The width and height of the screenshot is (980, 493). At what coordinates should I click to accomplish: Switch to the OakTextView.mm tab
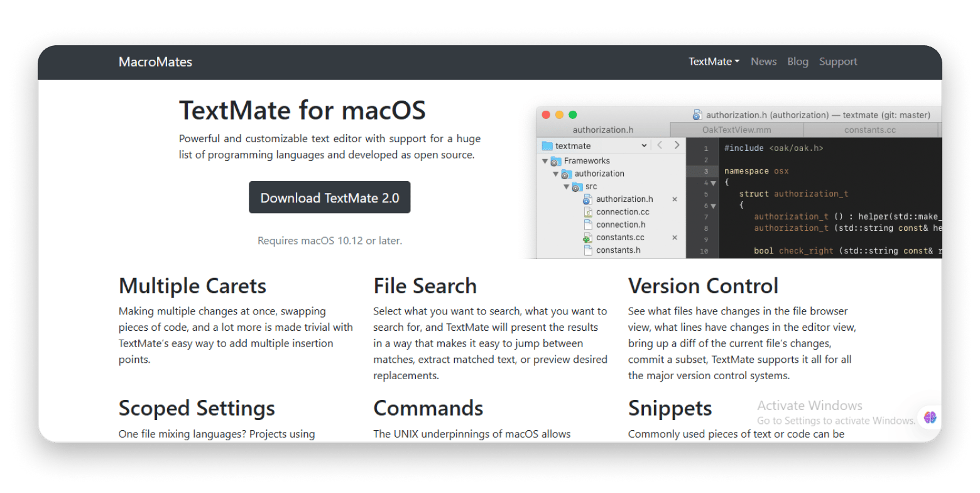coord(735,130)
